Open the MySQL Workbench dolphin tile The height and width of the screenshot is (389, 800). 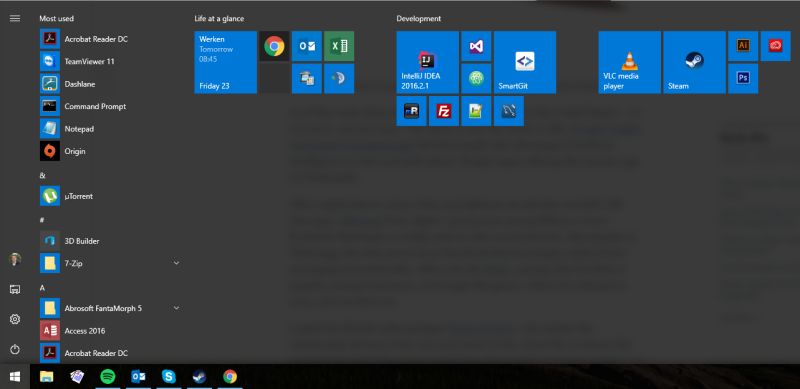coord(509,111)
